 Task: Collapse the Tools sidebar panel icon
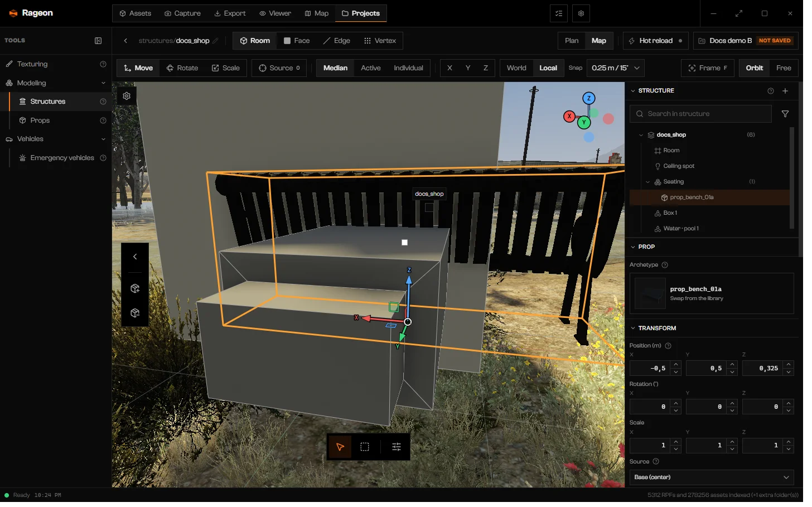(x=99, y=41)
